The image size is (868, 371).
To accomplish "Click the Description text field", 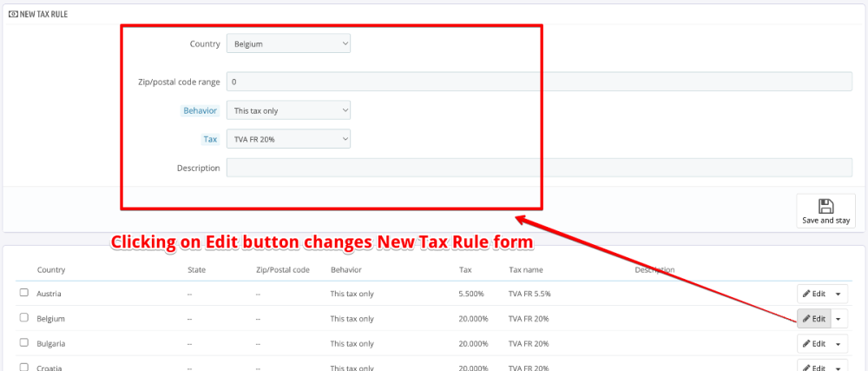I will pos(538,168).
